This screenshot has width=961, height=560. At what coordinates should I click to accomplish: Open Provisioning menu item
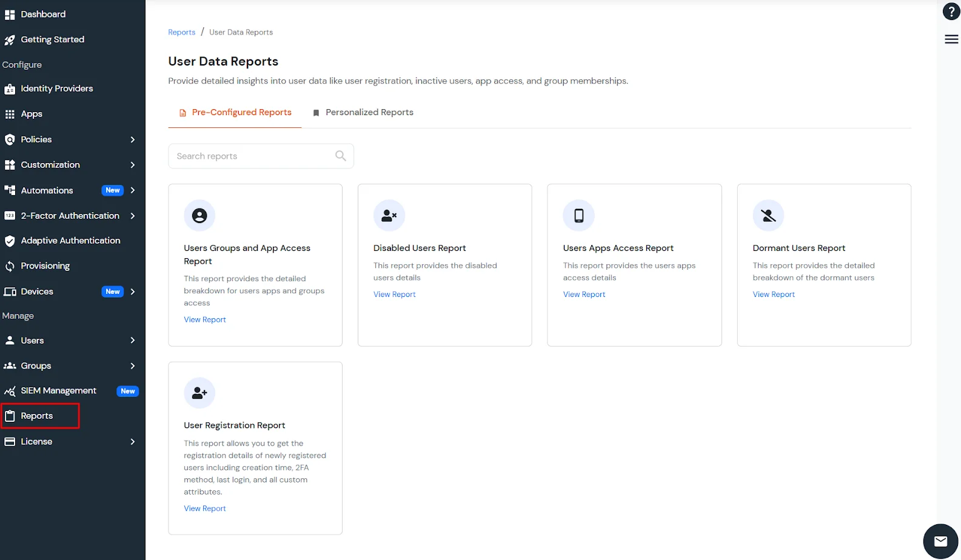45,266
